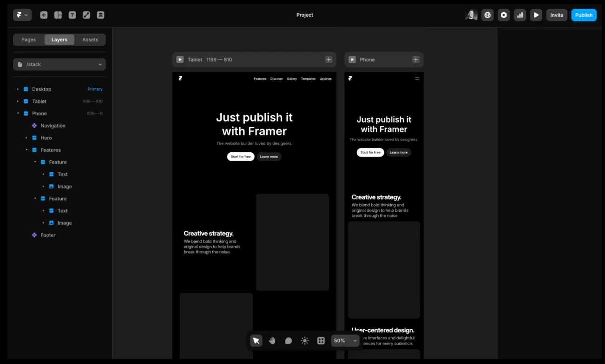605x364 pixels.
Task: Open the /stack page selector dropdown
Action: (59, 64)
